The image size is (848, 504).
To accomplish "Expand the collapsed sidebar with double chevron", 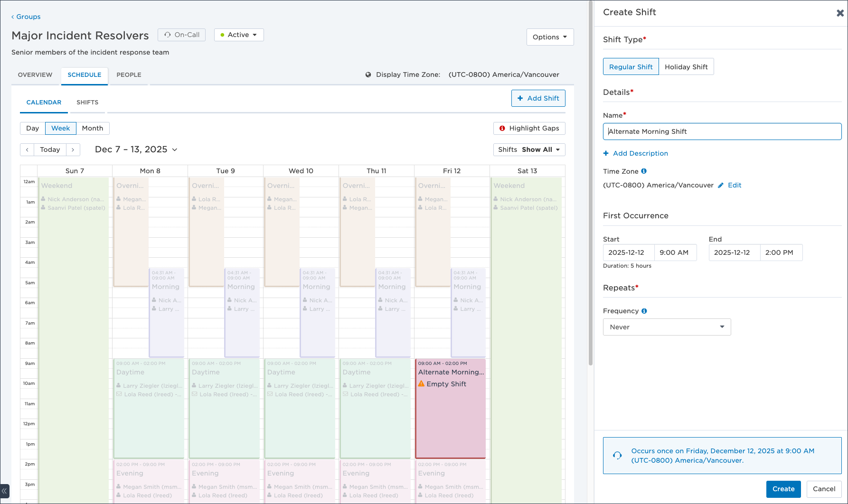I will tap(4, 491).
